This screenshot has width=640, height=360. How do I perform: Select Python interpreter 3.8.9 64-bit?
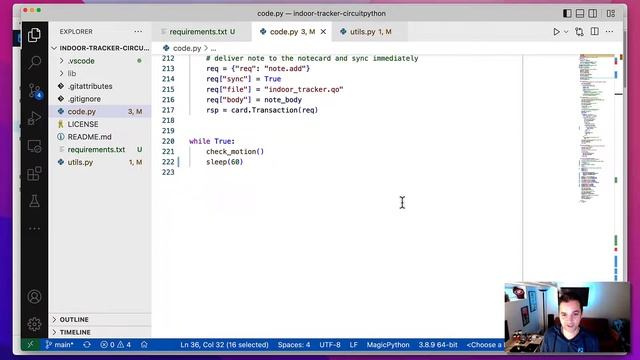click(x=438, y=345)
